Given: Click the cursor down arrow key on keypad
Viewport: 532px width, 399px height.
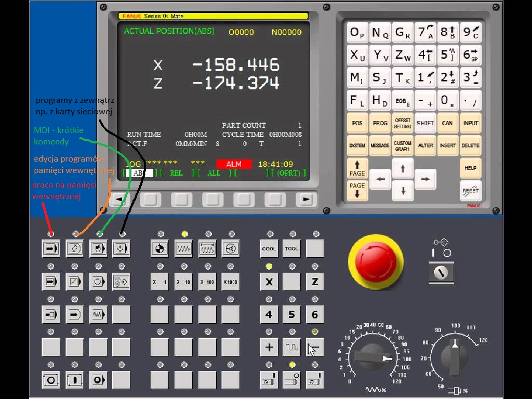Looking at the screenshot, I should click(403, 190).
